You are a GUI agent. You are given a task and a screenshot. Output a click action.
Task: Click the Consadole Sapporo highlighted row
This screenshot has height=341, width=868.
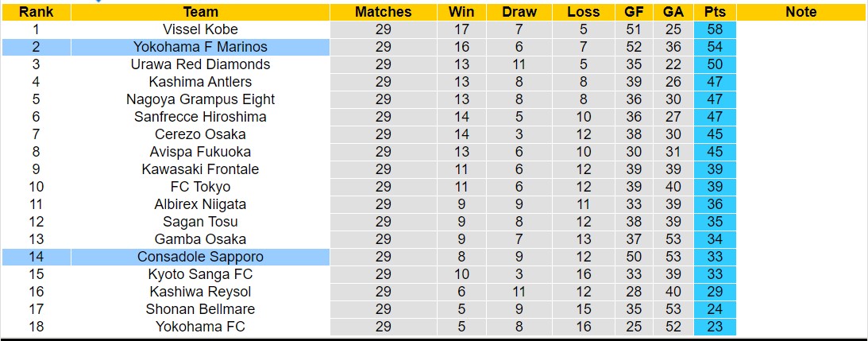click(200, 257)
